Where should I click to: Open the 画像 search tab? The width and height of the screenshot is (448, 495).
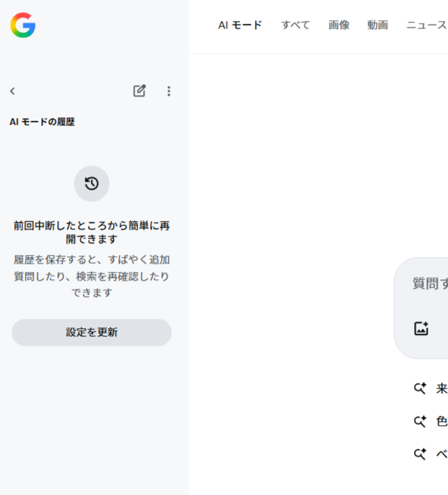(x=339, y=25)
